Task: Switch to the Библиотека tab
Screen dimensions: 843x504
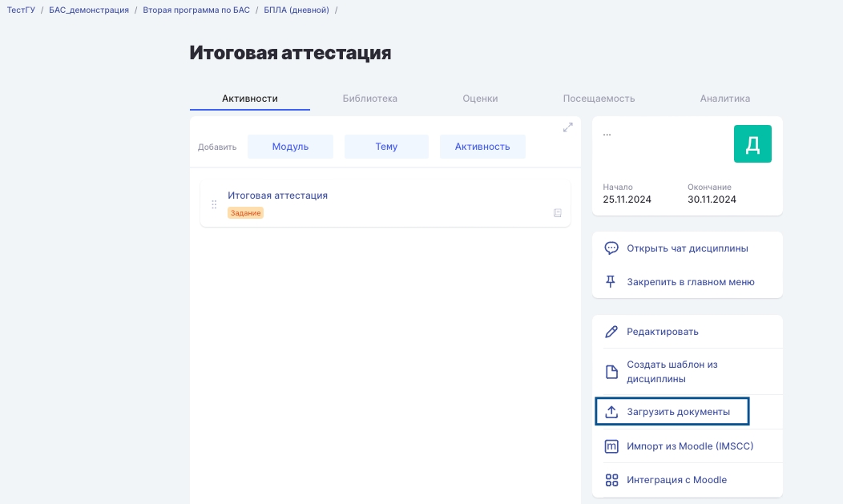Action: click(x=369, y=99)
